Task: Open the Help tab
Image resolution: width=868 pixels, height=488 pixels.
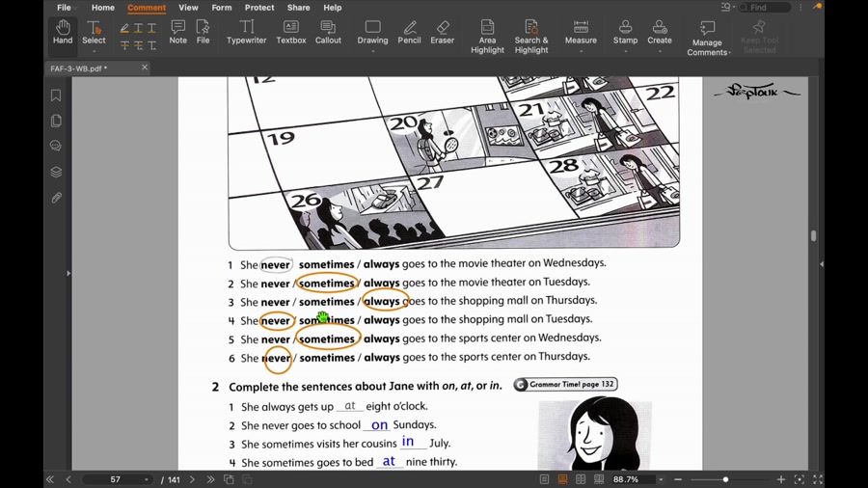Action: pos(332,8)
